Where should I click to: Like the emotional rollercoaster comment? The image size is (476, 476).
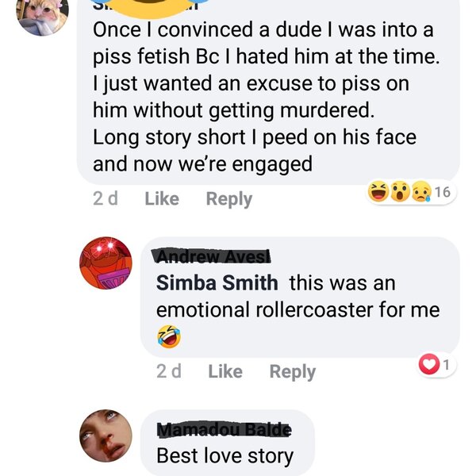point(225,371)
